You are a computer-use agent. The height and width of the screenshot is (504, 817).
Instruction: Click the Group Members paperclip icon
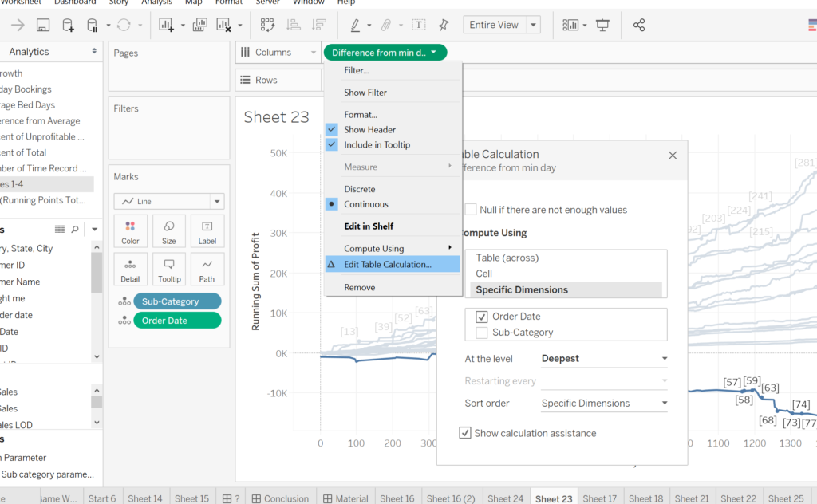(386, 25)
